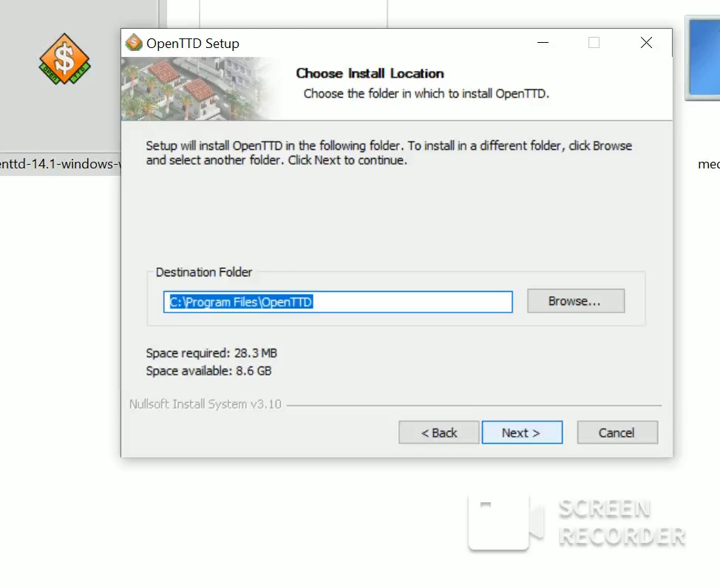The height and width of the screenshot is (588, 720).
Task: Select the OpenTTD installer file icon in the background window
Action: tap(64, 59)
